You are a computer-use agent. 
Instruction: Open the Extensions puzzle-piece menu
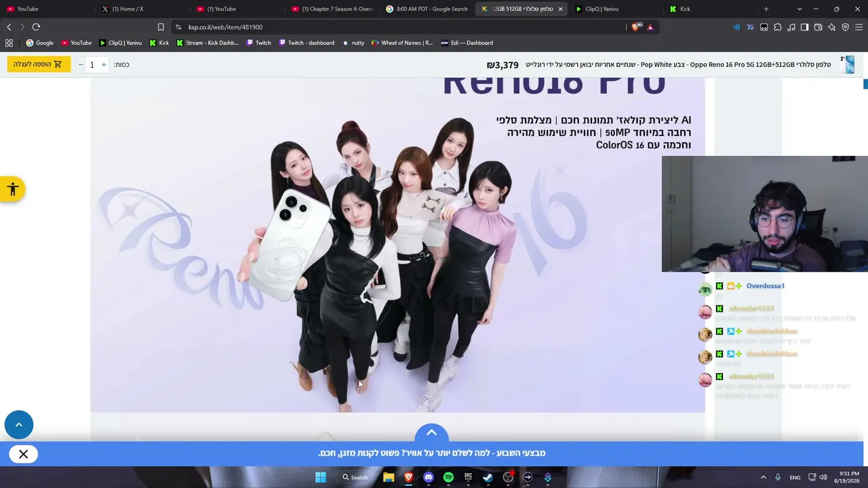778,27
